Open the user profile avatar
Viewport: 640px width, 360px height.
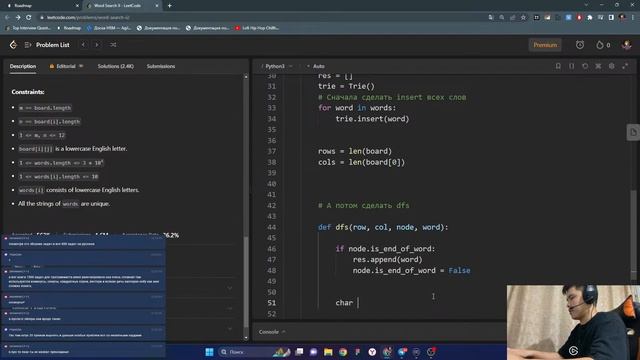point(627,45)
